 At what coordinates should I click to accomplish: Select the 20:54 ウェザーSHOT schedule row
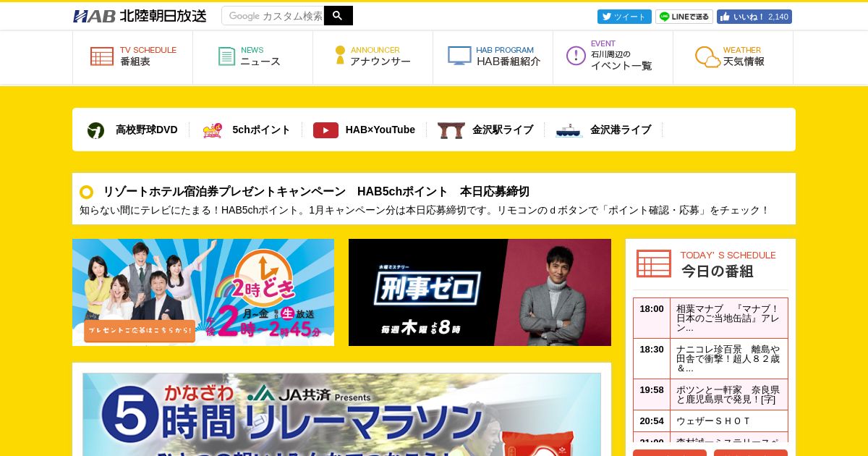pyautogui.click(x=710, y=421)
